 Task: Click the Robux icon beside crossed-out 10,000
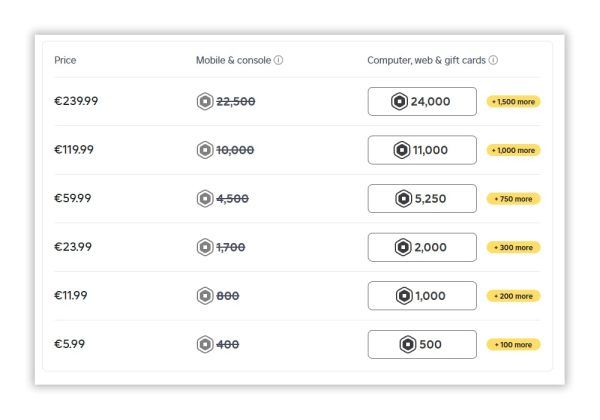point(205,150)
